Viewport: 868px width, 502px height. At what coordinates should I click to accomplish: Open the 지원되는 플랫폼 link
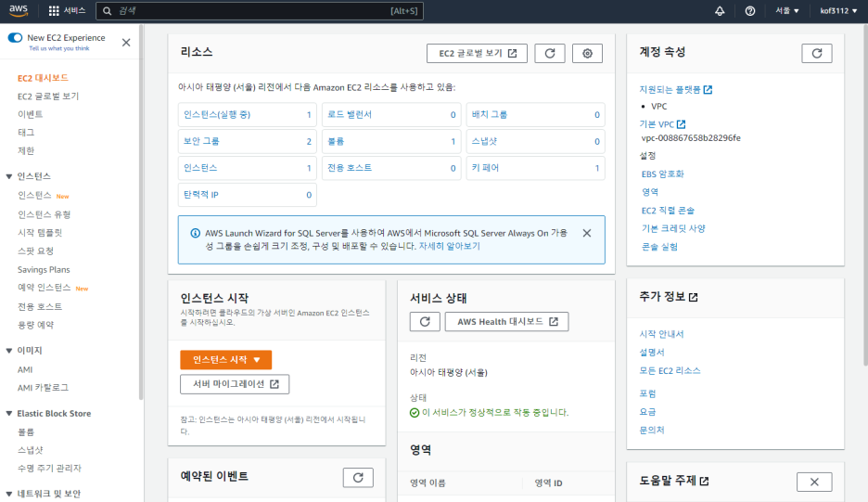(675, 89)
